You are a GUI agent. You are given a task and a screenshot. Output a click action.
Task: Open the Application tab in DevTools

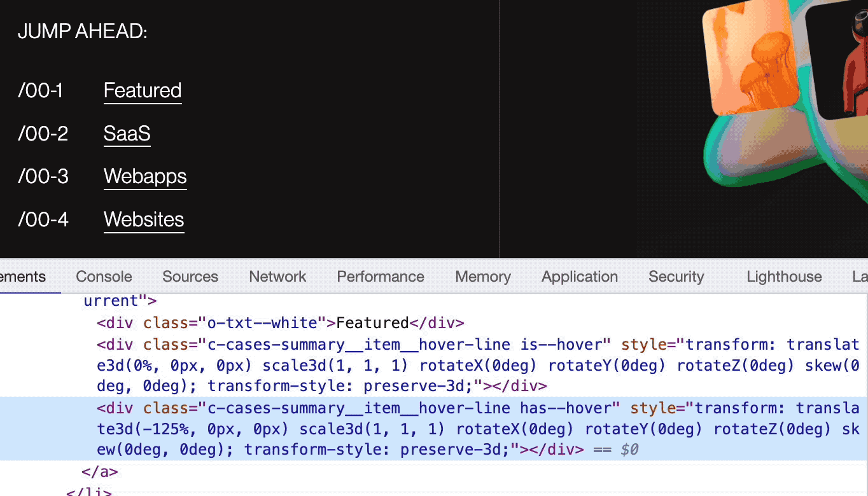point(579,277)
